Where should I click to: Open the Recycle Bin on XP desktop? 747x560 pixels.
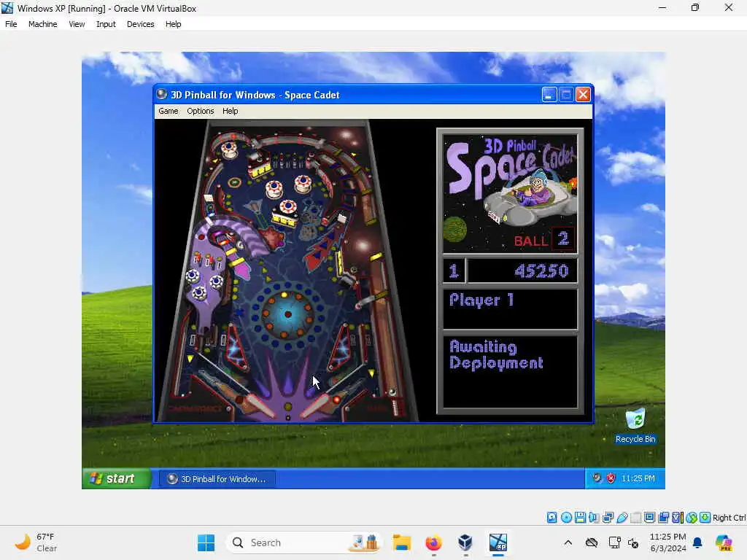(635, 425)
